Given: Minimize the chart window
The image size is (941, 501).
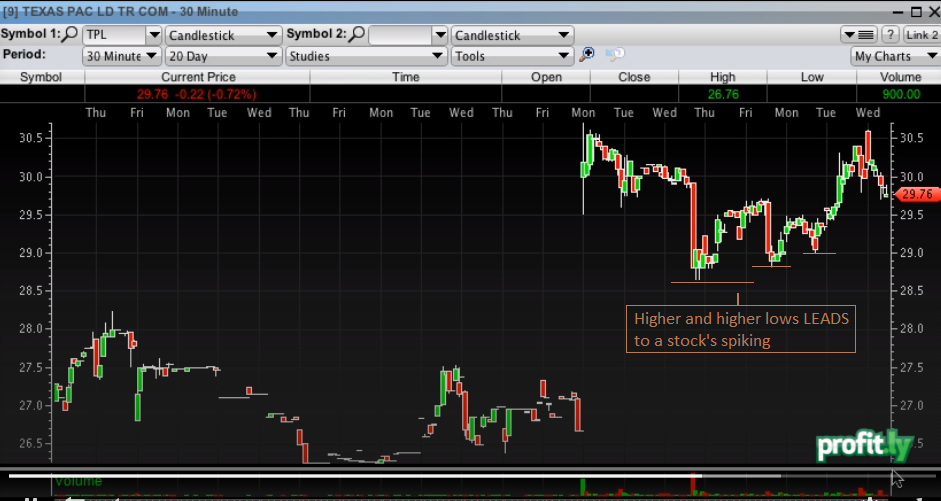Looking at the screenshot, I should (x=898, y=11).
